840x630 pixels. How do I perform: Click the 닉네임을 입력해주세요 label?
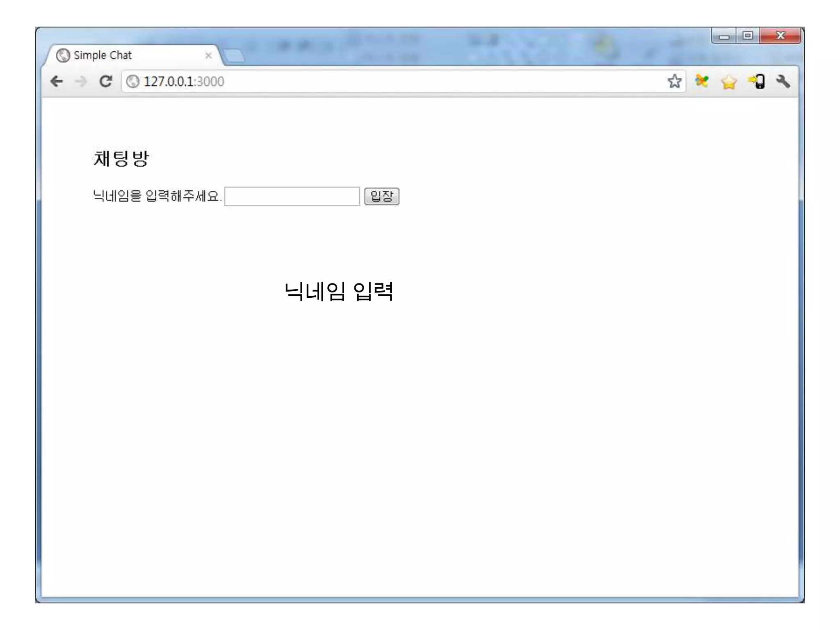coord(157,196)
